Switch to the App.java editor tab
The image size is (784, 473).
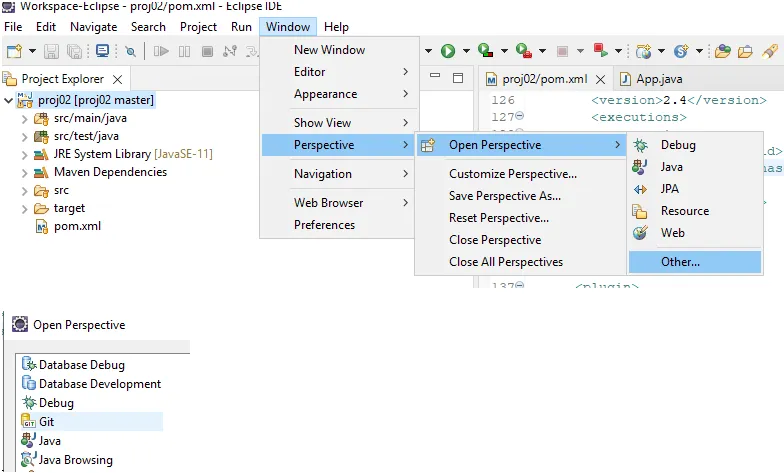point(651,79)
